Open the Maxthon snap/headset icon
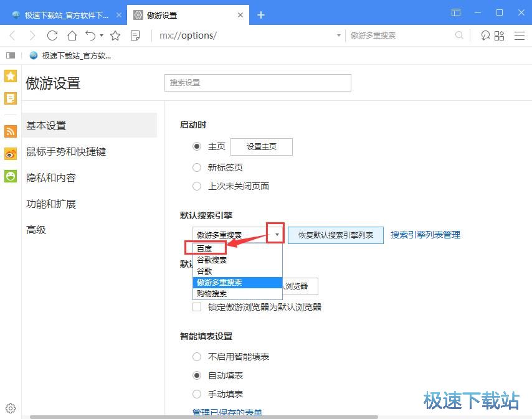This screenshot has height=419, width=532. (485, 35)
